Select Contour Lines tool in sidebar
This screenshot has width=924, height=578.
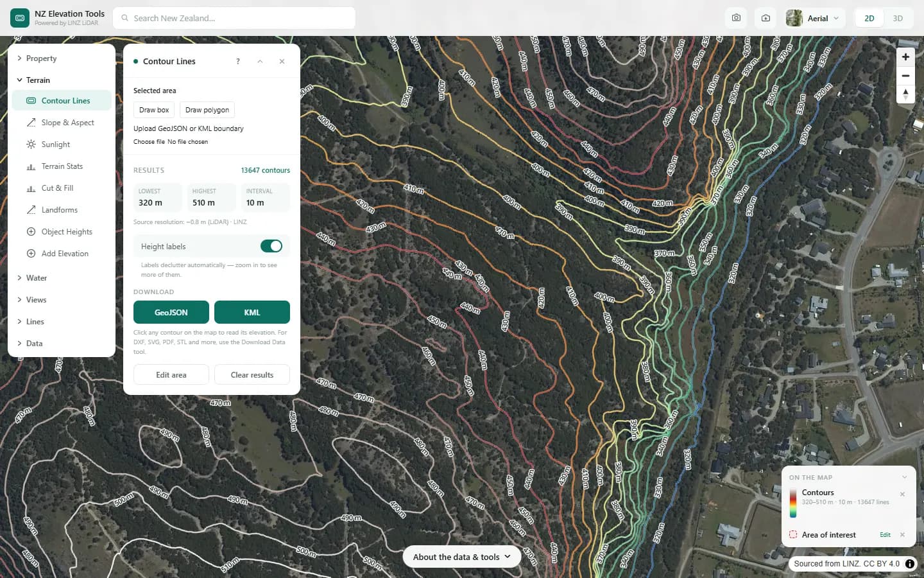pyautogui.click(x=62, y=101)
